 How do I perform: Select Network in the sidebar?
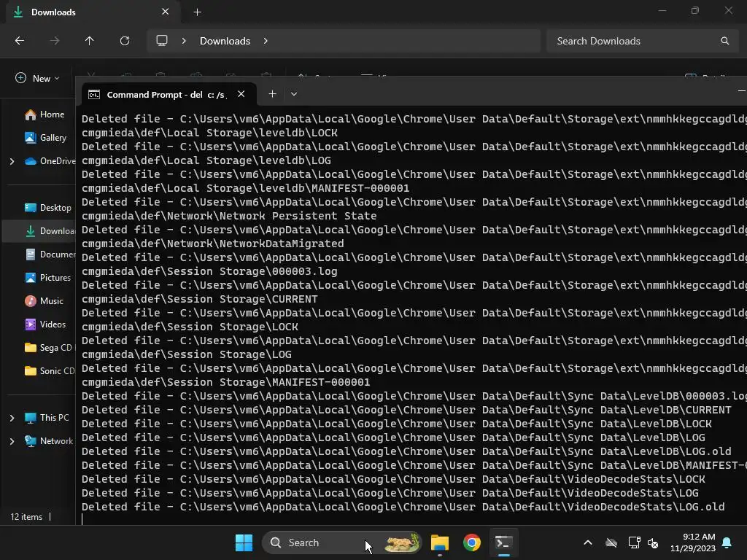coord(49,441)
